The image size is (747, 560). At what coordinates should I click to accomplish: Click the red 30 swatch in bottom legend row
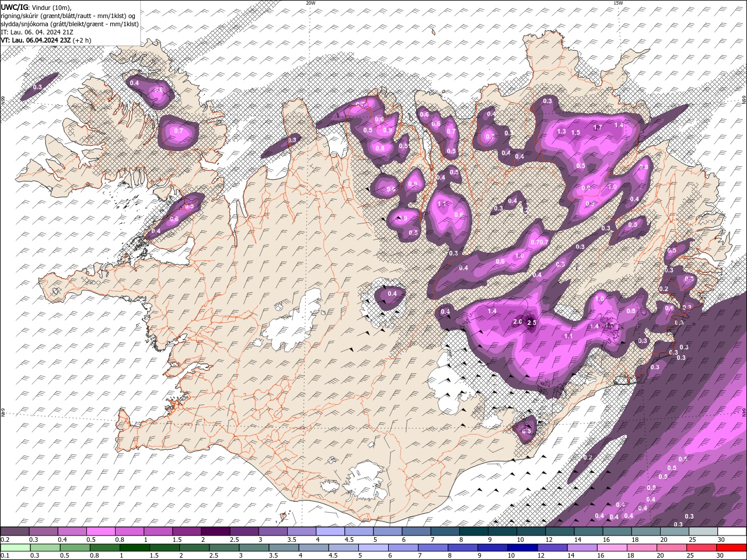tap(732, 548)
